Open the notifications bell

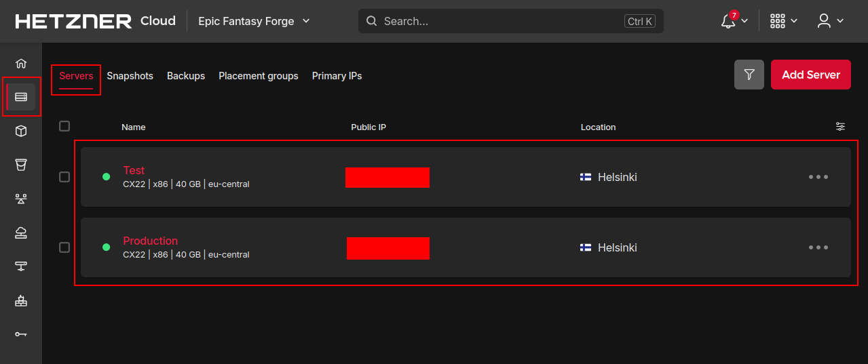[x=728, y=21]
